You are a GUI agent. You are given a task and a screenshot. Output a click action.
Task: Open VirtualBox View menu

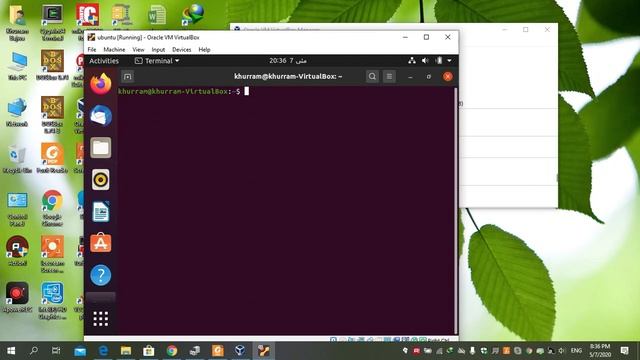click(138, 49)
